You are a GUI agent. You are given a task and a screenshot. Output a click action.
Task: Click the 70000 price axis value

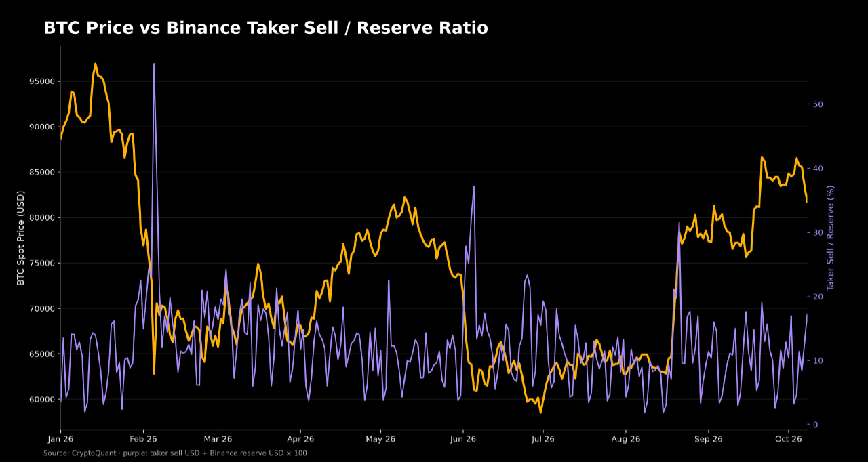[x=43, y=308]
